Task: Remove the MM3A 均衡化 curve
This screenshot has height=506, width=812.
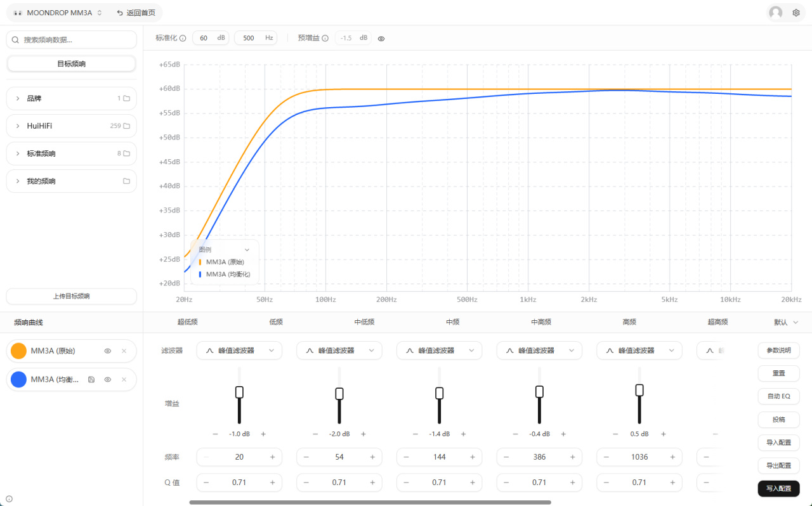Action: tap(124, 379)
